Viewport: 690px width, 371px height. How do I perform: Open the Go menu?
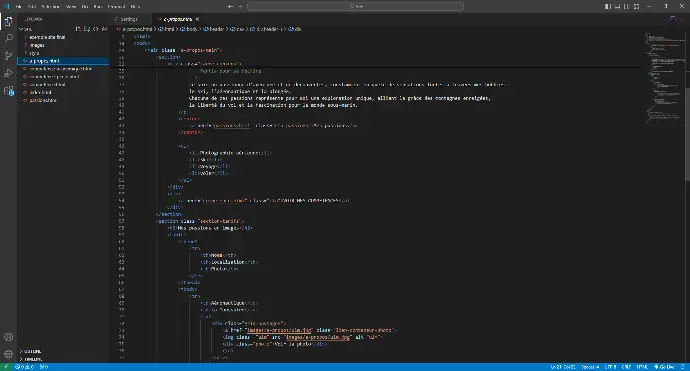85,6
